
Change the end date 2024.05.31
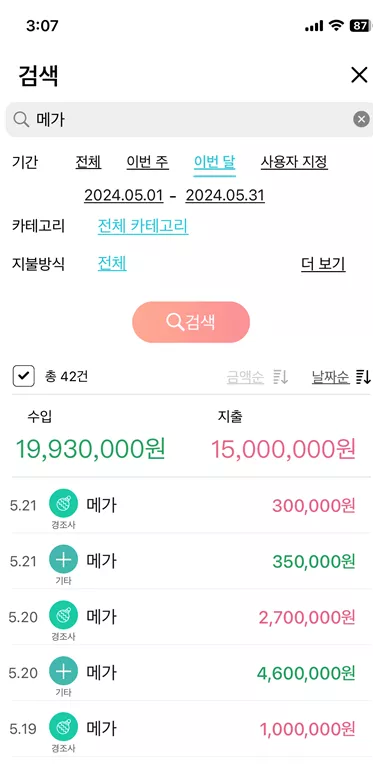tap(225, 196)
